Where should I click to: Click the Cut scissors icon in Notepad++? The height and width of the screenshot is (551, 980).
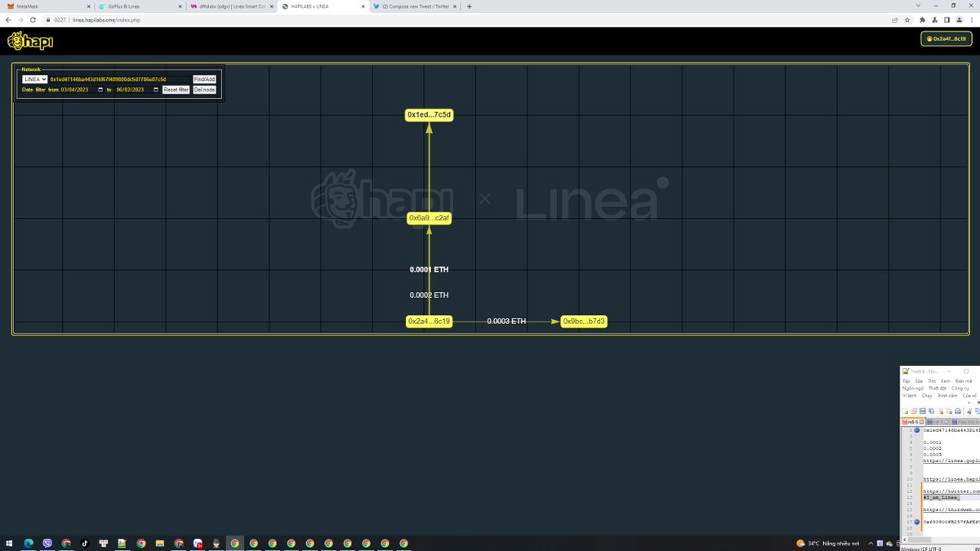coord(969,411)
